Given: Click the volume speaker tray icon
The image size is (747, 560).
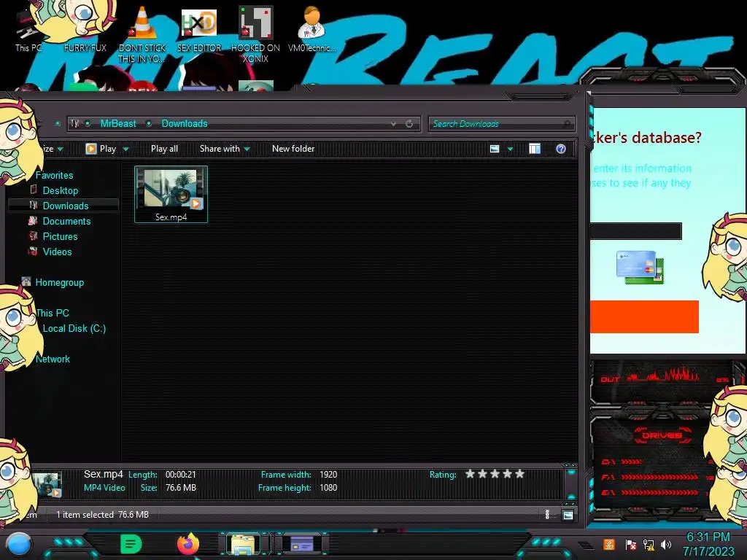Looking at the screenshot, I should pyautogui.click(x=666, y=544).
